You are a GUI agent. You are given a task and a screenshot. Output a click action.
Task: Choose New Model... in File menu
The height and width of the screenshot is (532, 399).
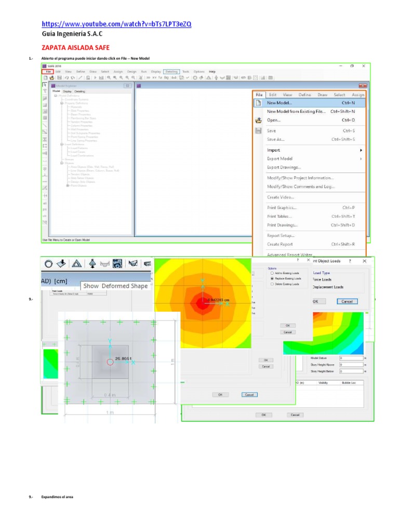pos(309,103)
